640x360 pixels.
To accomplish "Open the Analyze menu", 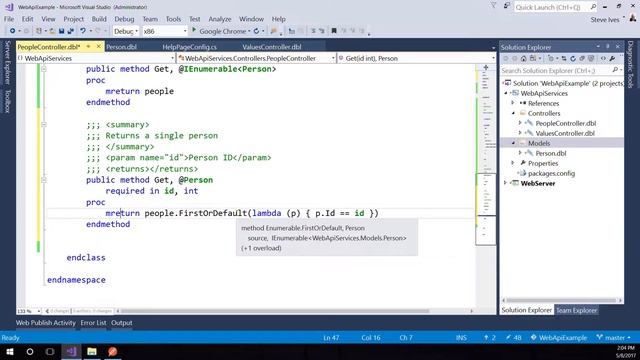I will pyautogui.click(x=220, y=19).
